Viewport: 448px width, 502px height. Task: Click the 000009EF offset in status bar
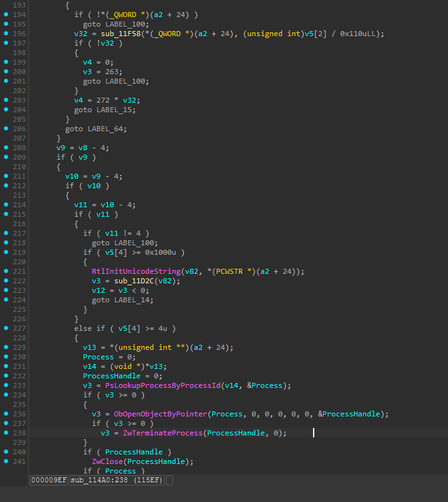[49, 480]
